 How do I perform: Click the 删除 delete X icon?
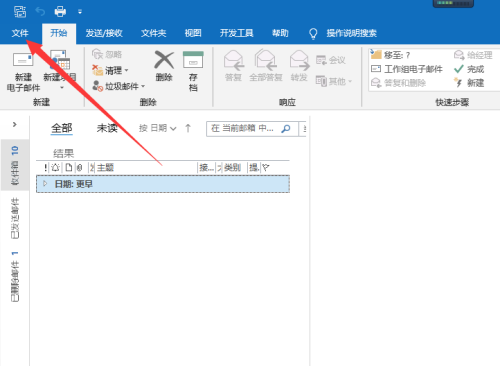[x=164, y=60]
